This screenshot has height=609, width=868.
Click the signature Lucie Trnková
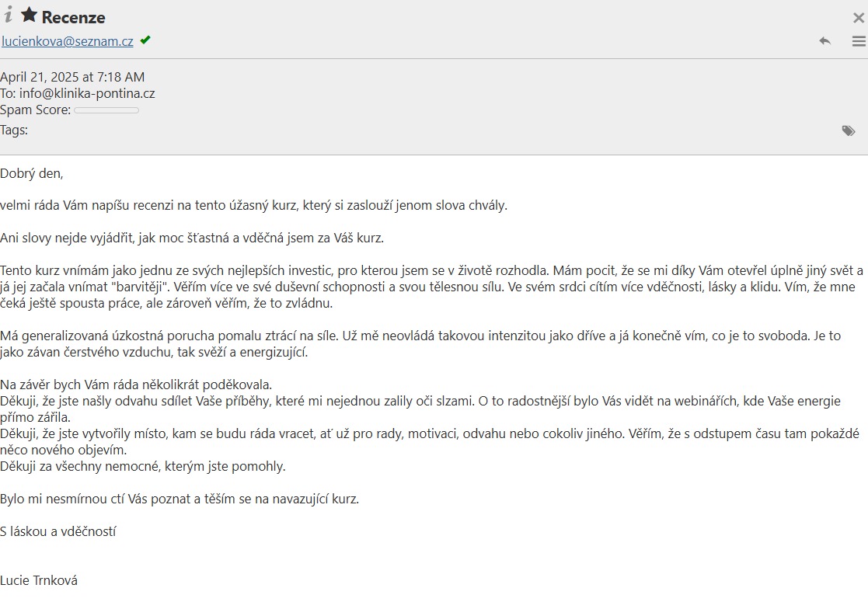coord(39,581)
